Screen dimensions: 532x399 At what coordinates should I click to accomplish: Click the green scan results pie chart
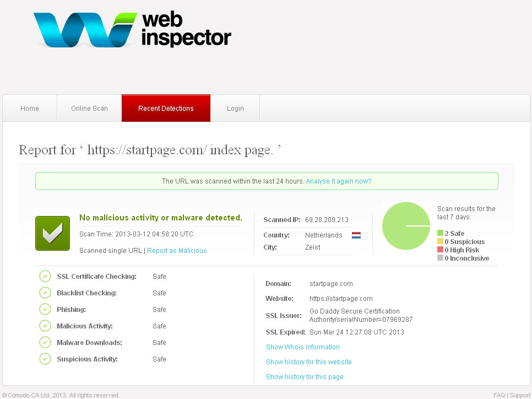coord(406,226)
